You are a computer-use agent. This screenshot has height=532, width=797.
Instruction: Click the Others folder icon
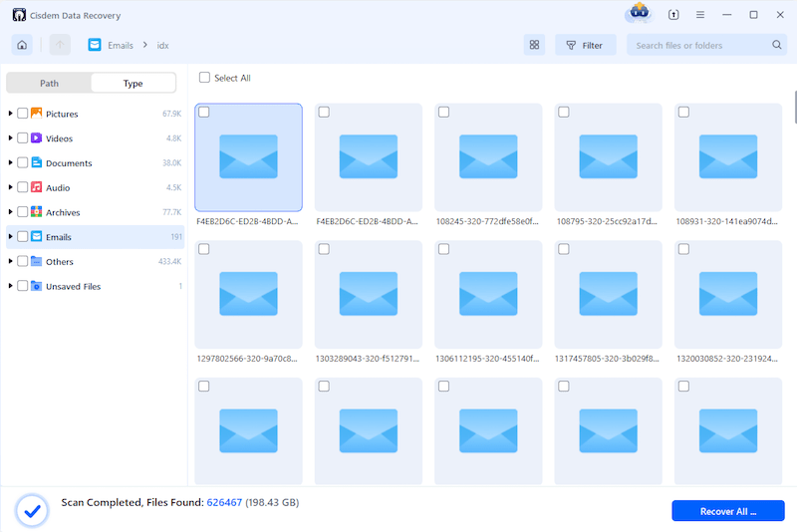click(x=36, y=261)
